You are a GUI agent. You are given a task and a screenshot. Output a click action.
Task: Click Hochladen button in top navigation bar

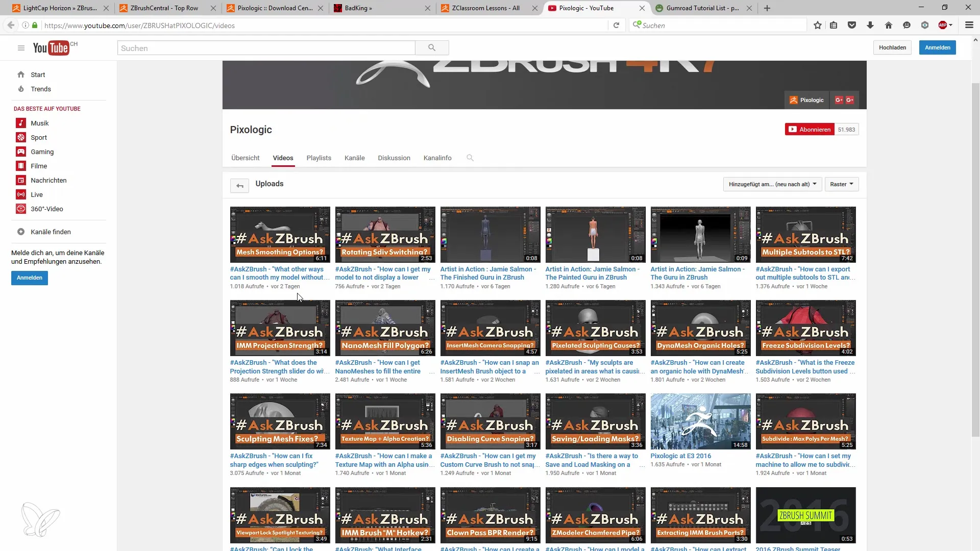pyautogui.click(x=893, y=47)
